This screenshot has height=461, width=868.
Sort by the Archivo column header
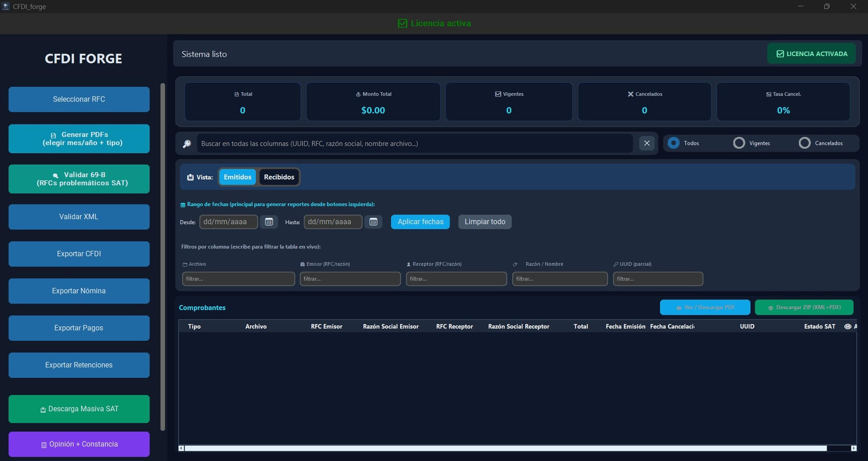tap(256, 327)
